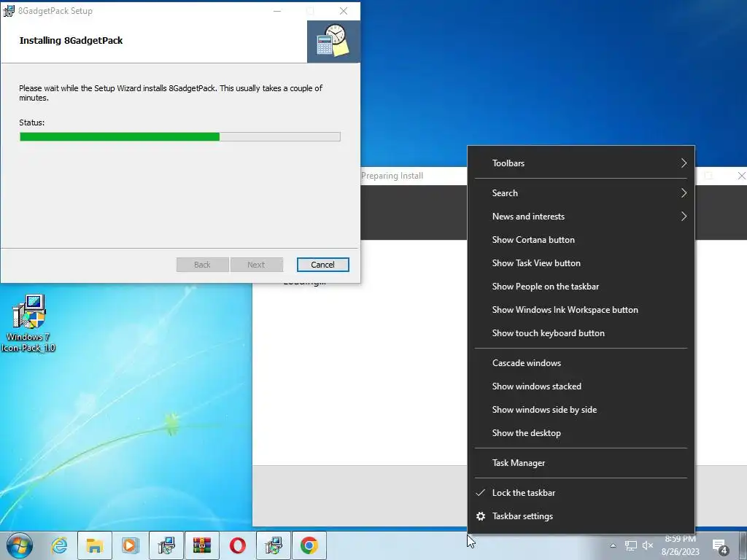The height and width of the screenshot is (560, 747).
Task: Choose Cascade windows
Action: [x=581, y=363]
